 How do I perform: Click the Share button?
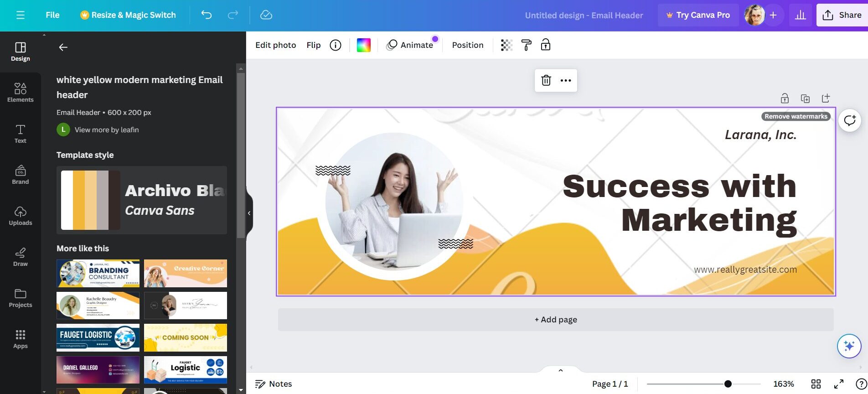tap(842, 15)
